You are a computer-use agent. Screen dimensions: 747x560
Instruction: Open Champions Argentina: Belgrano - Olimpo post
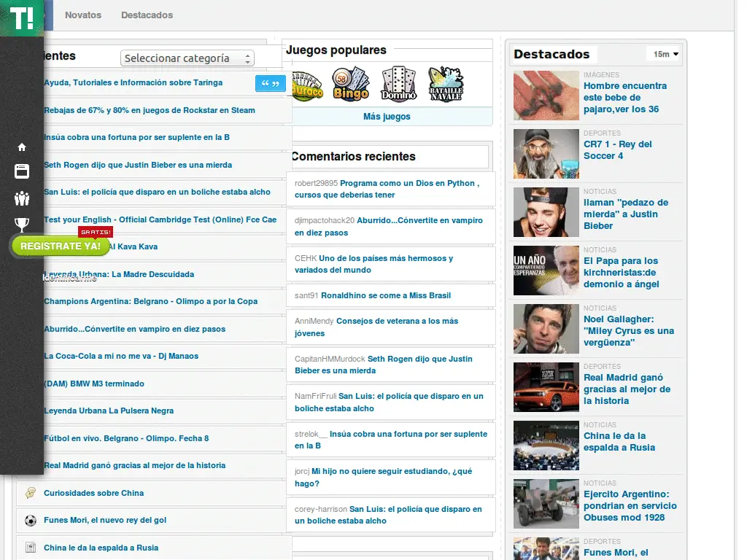pos(150,301)
